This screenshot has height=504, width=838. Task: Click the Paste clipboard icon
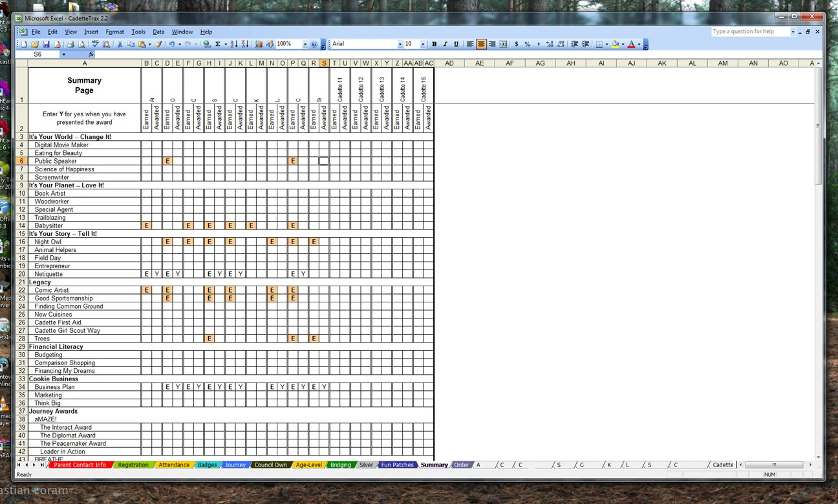pos(141,45)
